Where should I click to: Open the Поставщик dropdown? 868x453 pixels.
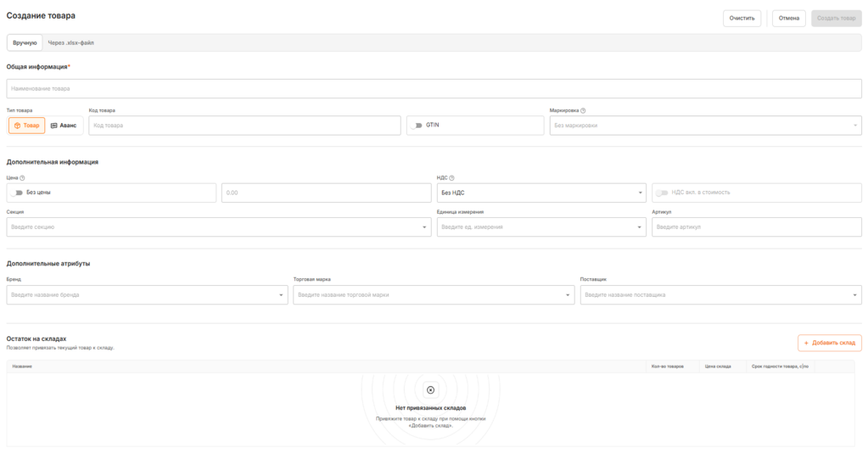tap(720, 295)
